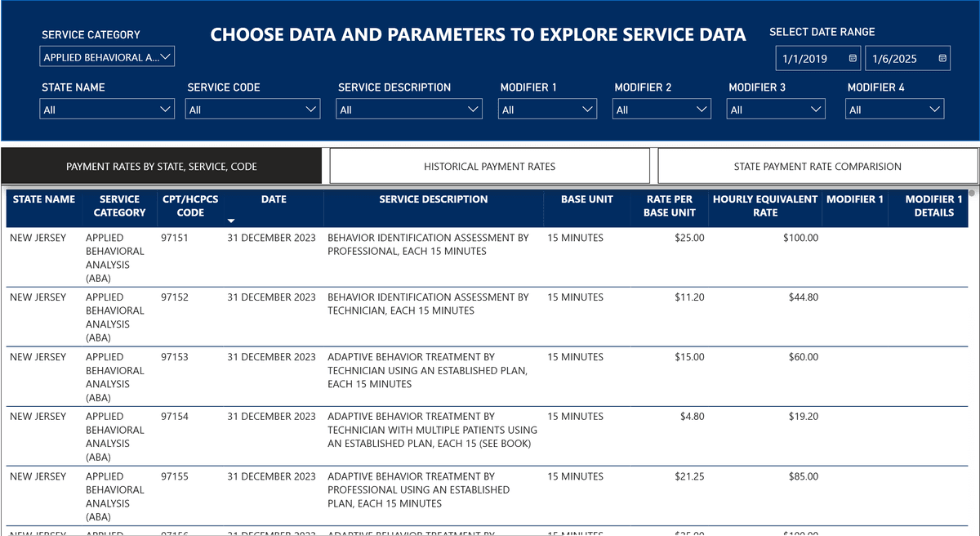Switch to Historical Payment Rates tab
This screenshot has width=980, height=536.
(489, 167)
